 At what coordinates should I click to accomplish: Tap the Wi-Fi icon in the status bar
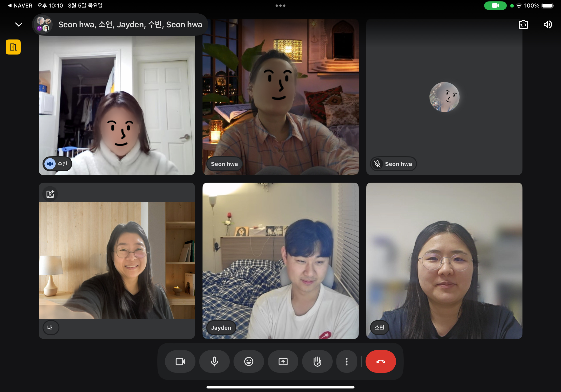pos(519,6)
